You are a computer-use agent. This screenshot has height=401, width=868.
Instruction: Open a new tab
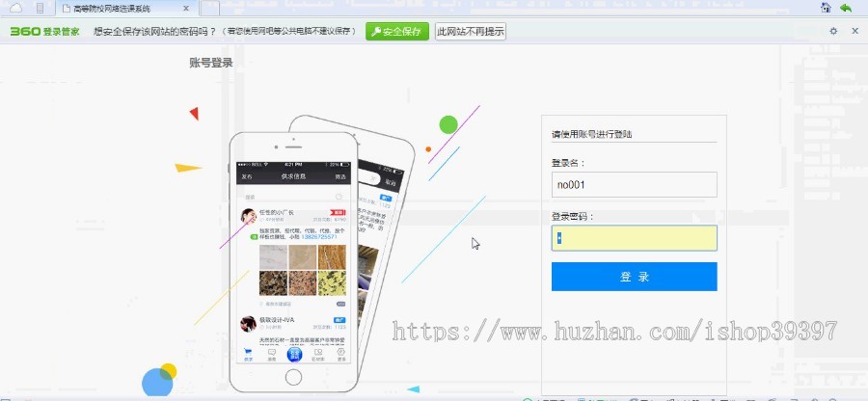tap(210, 9)
